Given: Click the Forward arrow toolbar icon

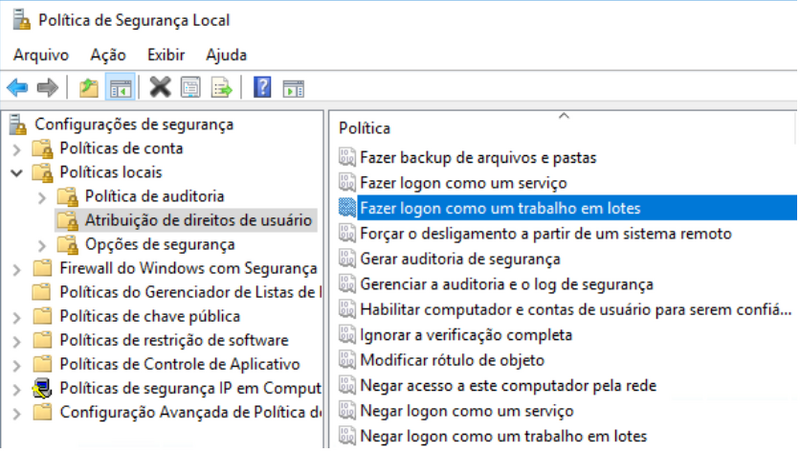Looking at the screenshot, I should pos(47,88).
